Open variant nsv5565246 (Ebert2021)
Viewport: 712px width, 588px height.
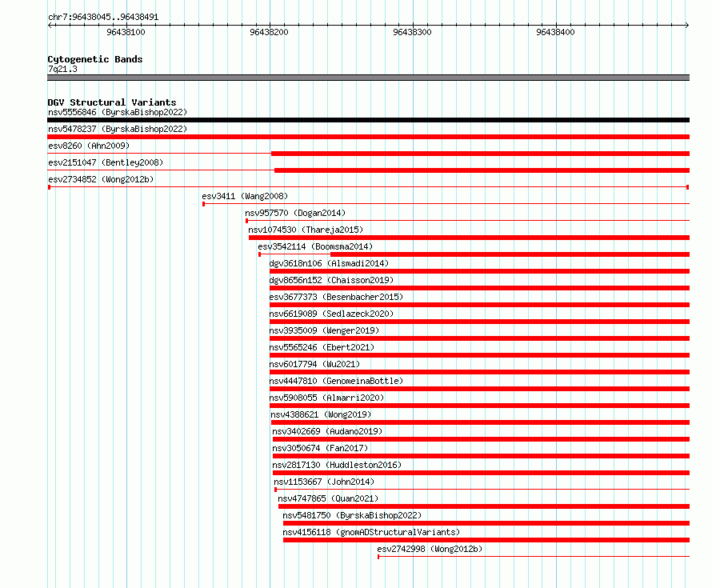(322, 347)
